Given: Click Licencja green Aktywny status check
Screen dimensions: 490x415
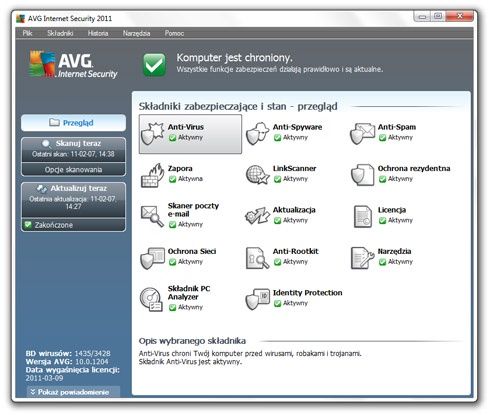Looking at the screenshot, I should coord(382,220).
